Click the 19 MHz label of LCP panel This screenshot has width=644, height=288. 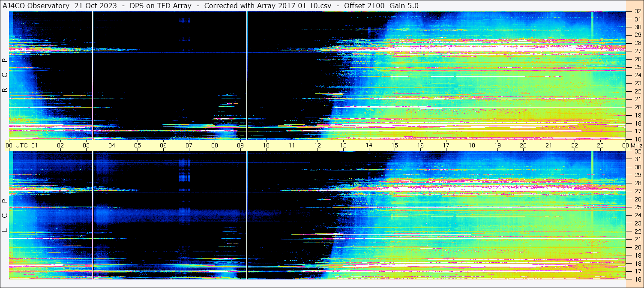(x=637, y=255)
